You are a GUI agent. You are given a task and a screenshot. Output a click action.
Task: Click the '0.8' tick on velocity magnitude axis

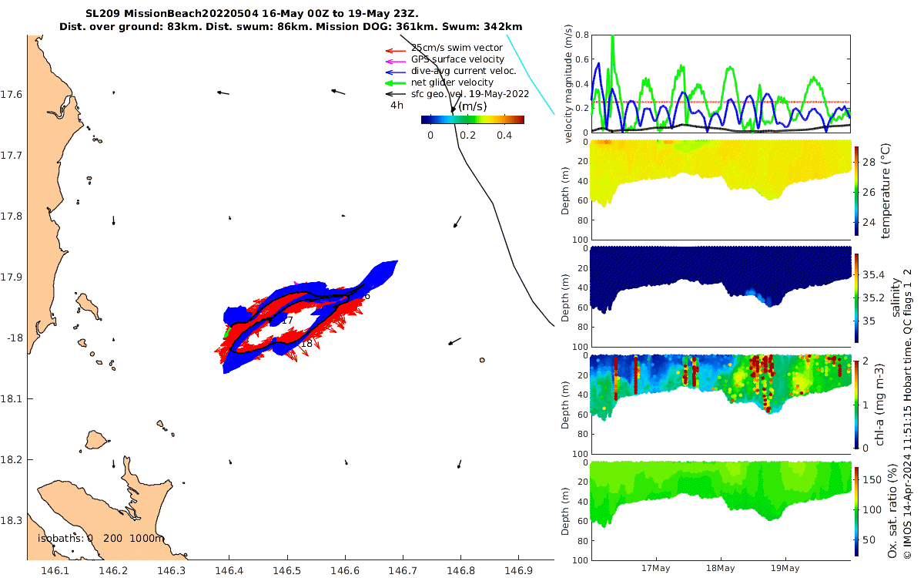pyautogui.click(x=581, y=35)
